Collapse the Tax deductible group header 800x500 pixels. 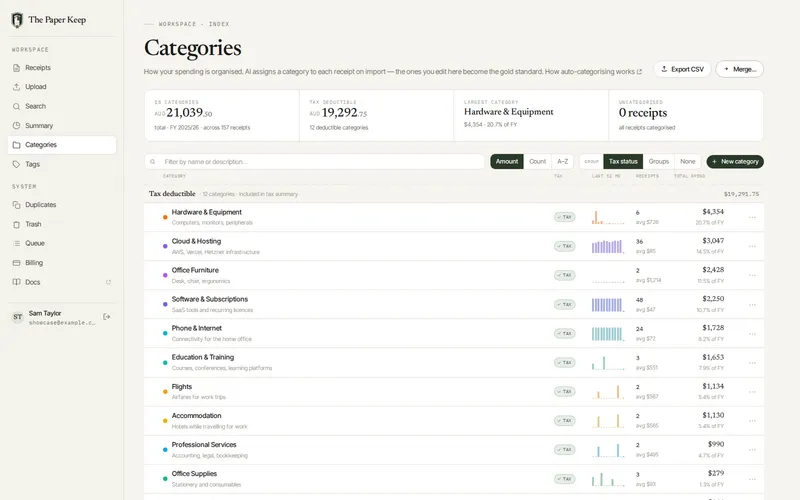click(454, 194)
